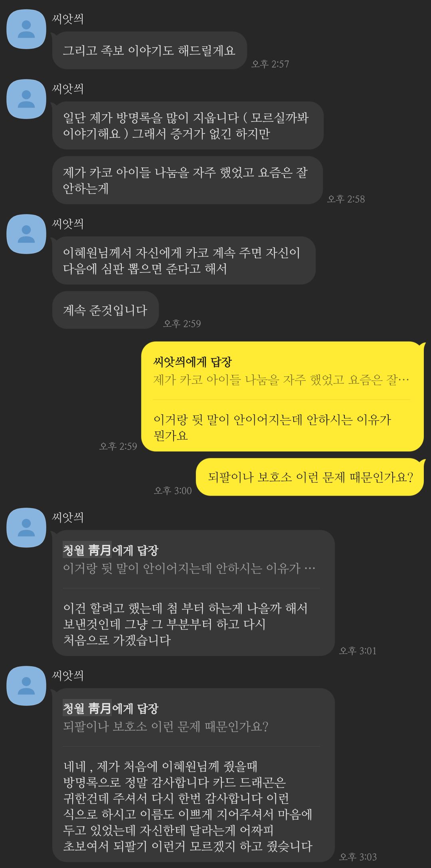The height and width of the screenshot is (868, 431).
Task: Tap the 이건 할려고 했는데 첨 부터 text
Action: (x=186, y=624)
